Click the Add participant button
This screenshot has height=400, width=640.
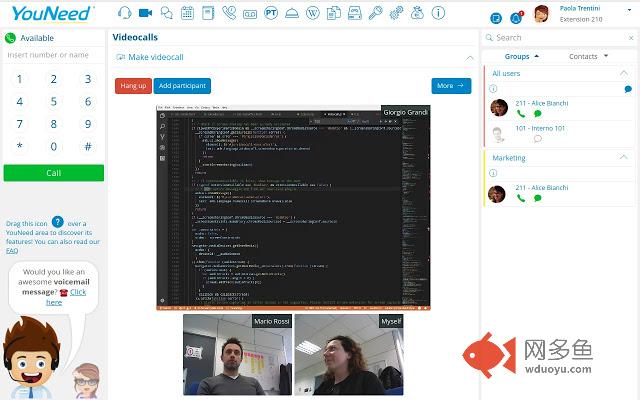[x=182, y=86]
